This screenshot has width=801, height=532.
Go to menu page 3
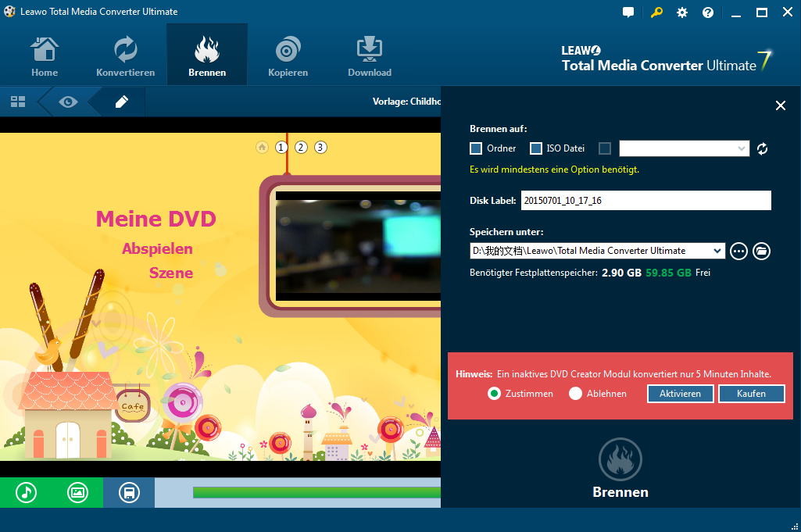click(320, 148)
